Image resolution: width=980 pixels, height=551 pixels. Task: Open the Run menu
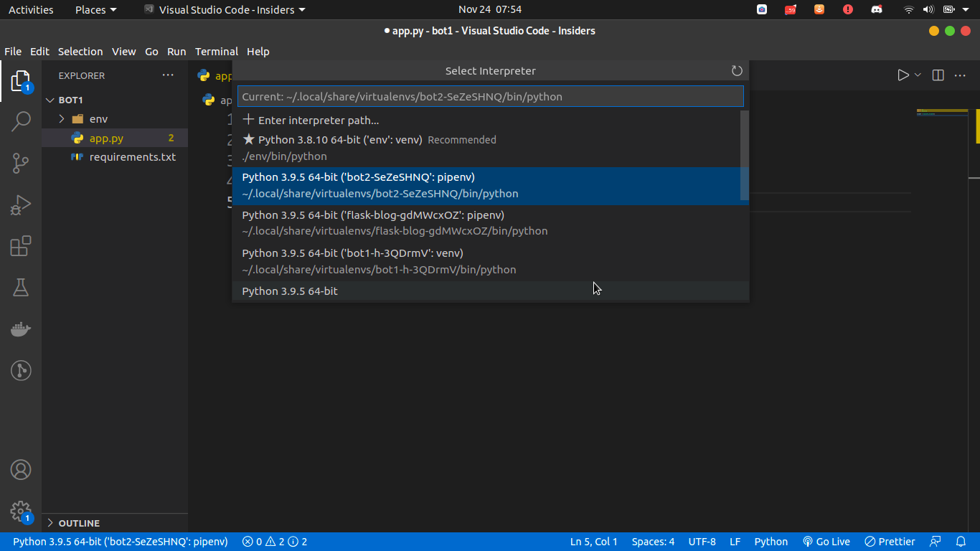(x=176, y=52)
